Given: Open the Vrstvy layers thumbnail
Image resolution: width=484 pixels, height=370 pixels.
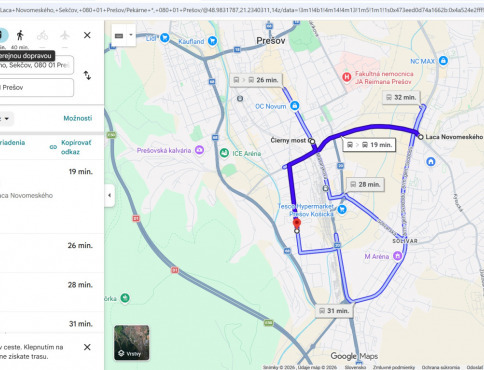Looking at the screenshot, I should (132, 343).
